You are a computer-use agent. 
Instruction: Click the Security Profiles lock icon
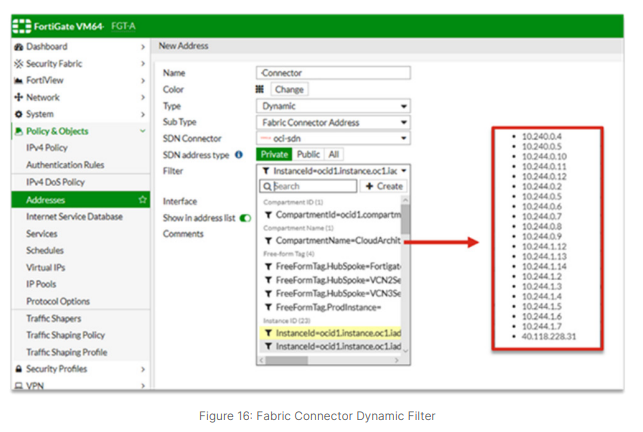(18, 369)
